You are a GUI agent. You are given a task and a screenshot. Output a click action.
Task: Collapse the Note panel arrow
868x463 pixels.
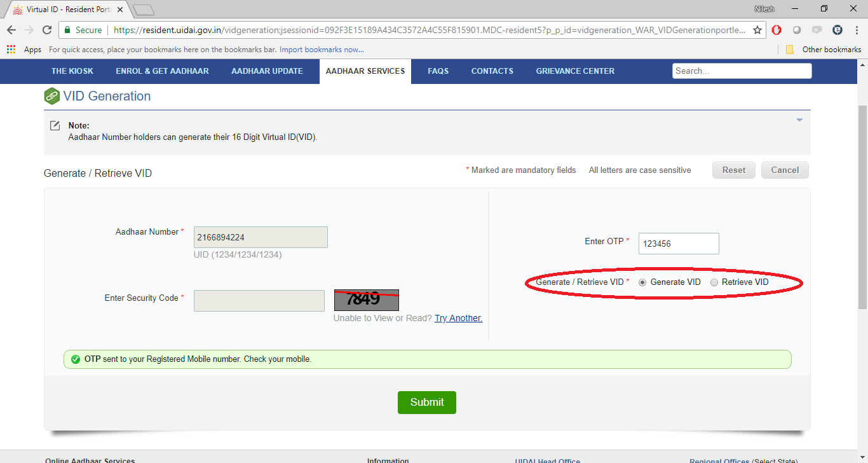(799, 120)
